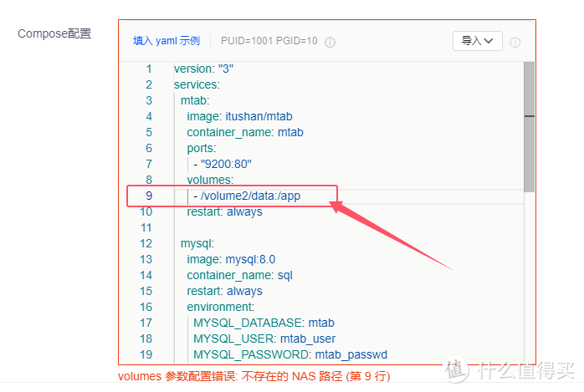The image size is (584, 392).
Task: Open the 导入 import dropdown
Action: click(477, 41)
